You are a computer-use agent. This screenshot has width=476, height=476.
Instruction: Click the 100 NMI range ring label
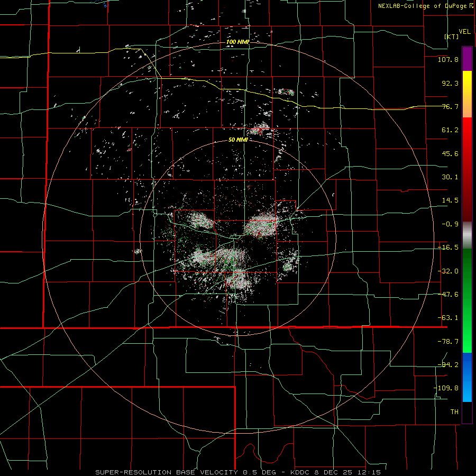click(x=237, y=42)
